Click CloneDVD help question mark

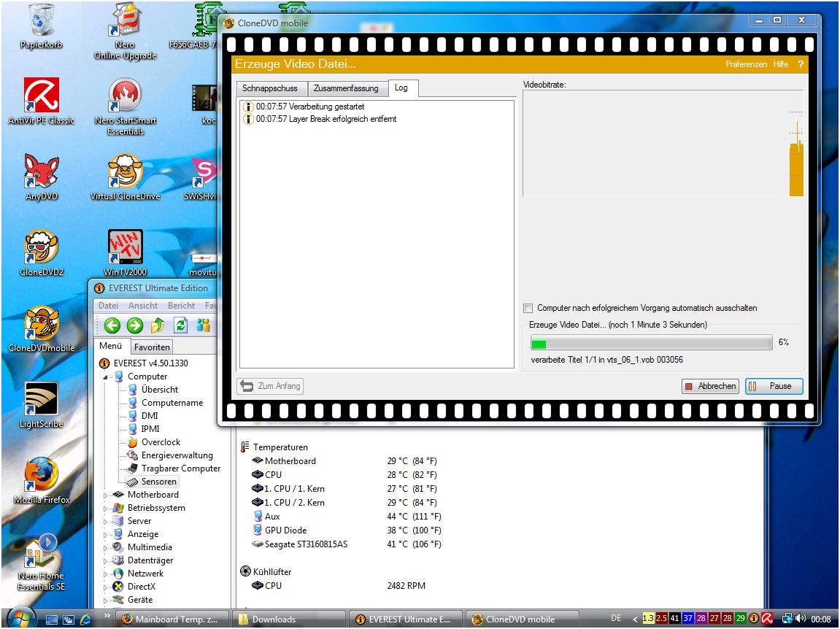coord(801,64)
